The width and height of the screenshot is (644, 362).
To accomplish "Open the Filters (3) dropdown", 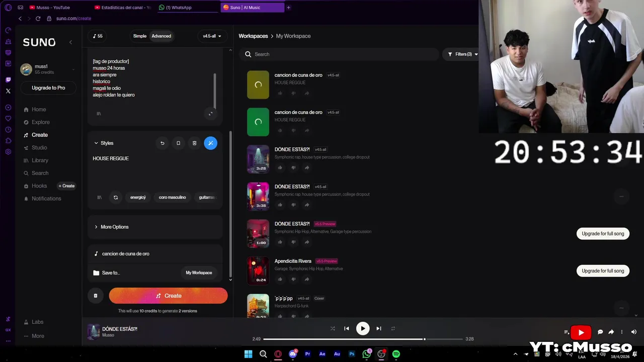I will (463, 54).
